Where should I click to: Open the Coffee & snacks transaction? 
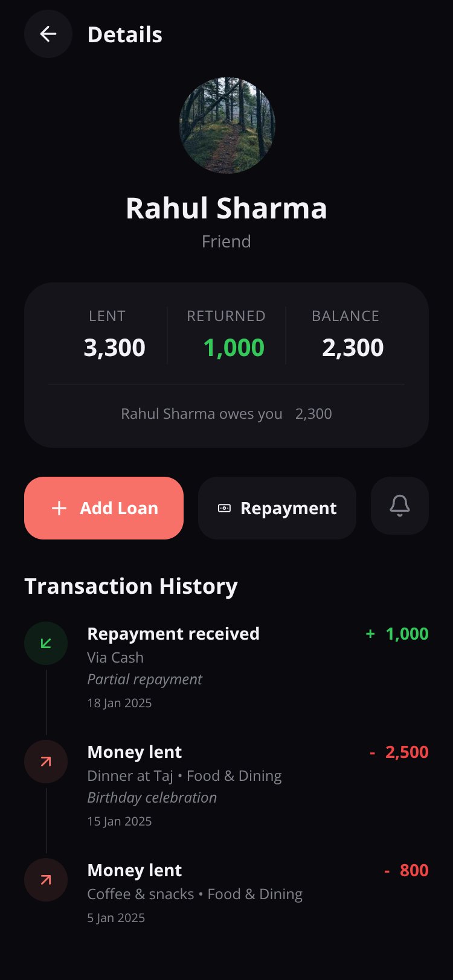pos(226,893)
